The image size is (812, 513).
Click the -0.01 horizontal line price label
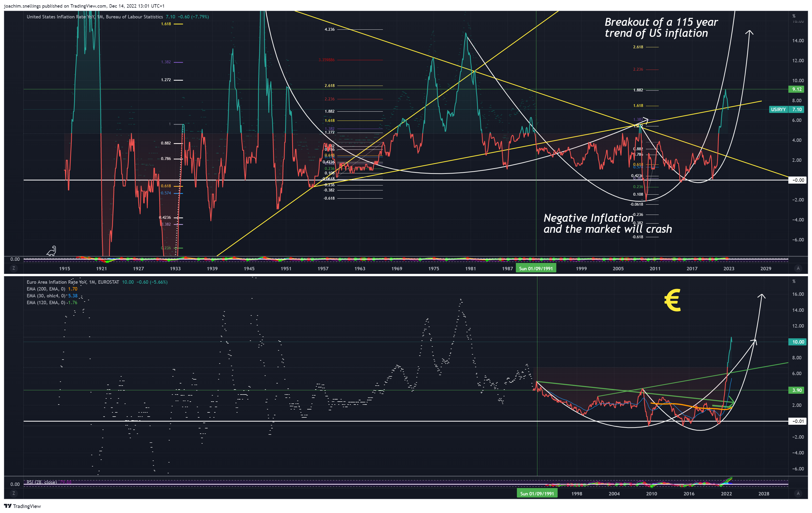(798, 421)
